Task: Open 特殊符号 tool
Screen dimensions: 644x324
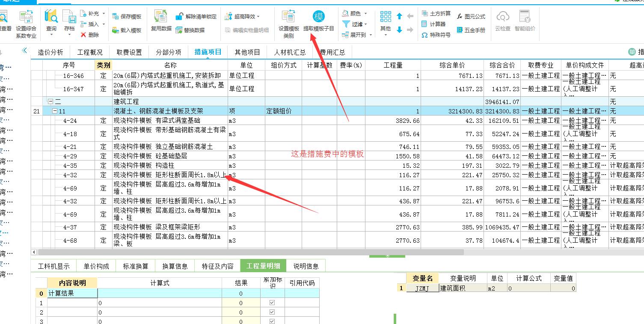Action: (436, 35)
